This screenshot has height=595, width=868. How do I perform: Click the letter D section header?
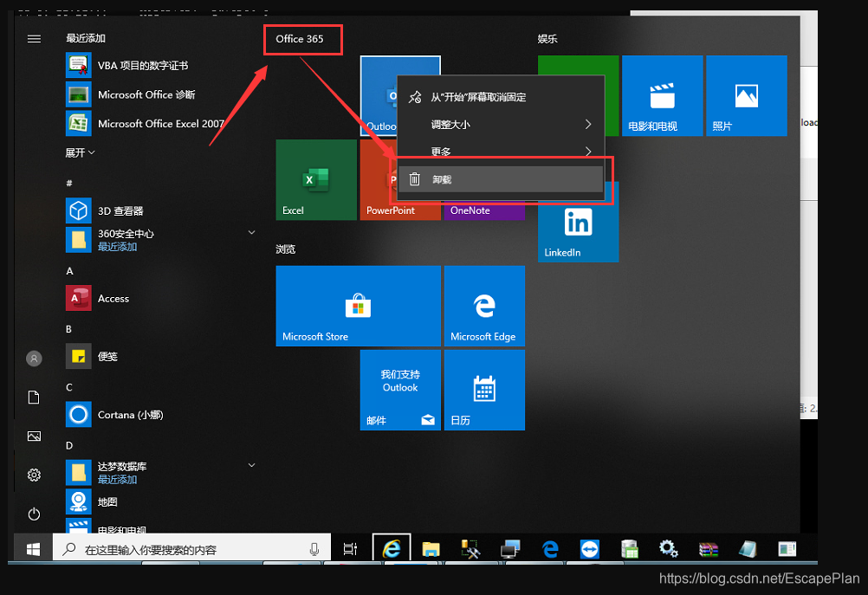[69, 445]
